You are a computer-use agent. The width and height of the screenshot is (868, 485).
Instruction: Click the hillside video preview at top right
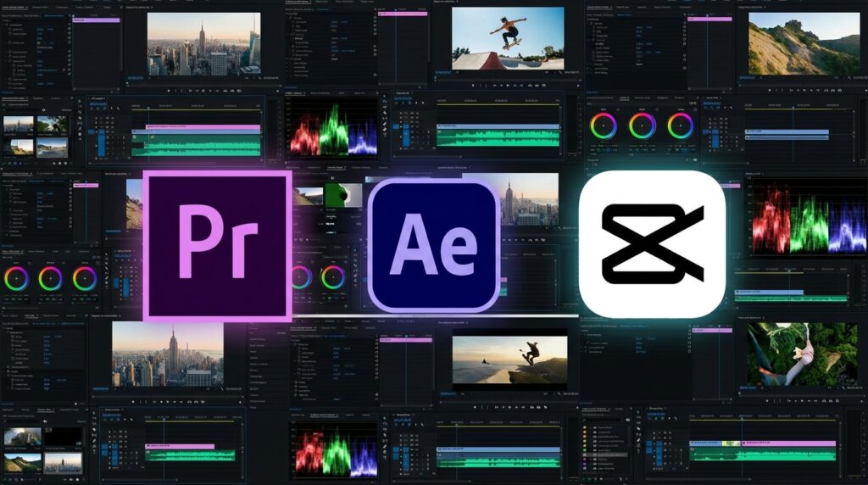pos(804,42)
